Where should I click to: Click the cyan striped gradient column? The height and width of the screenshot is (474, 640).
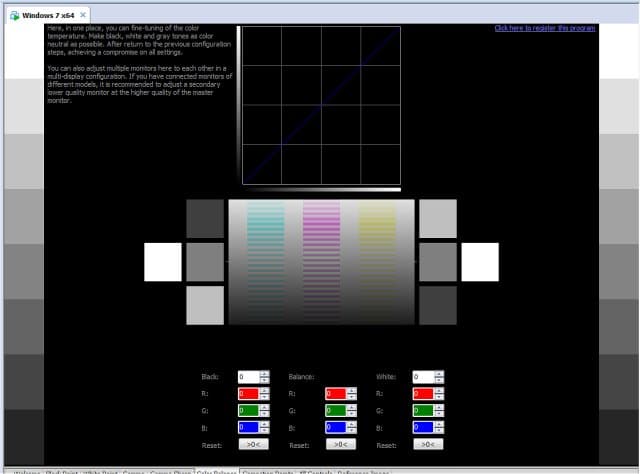(266, 261)
